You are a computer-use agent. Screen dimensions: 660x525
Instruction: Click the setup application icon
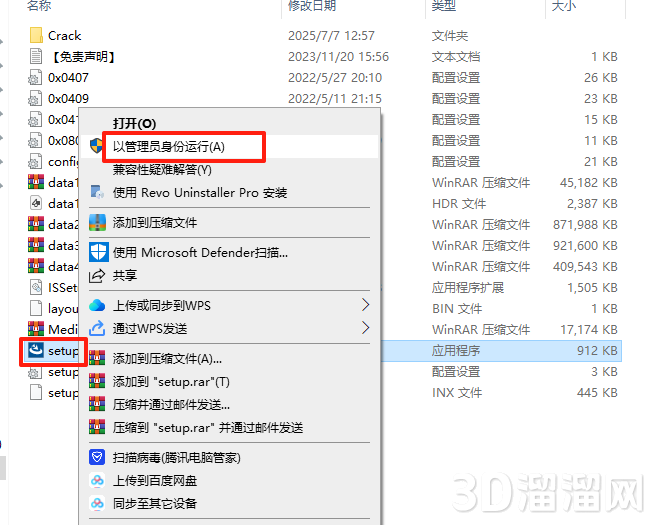coord(36,351)
